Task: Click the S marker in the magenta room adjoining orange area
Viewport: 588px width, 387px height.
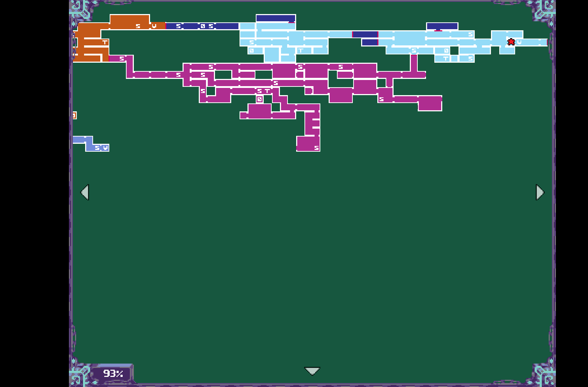Action: (122, 58)
